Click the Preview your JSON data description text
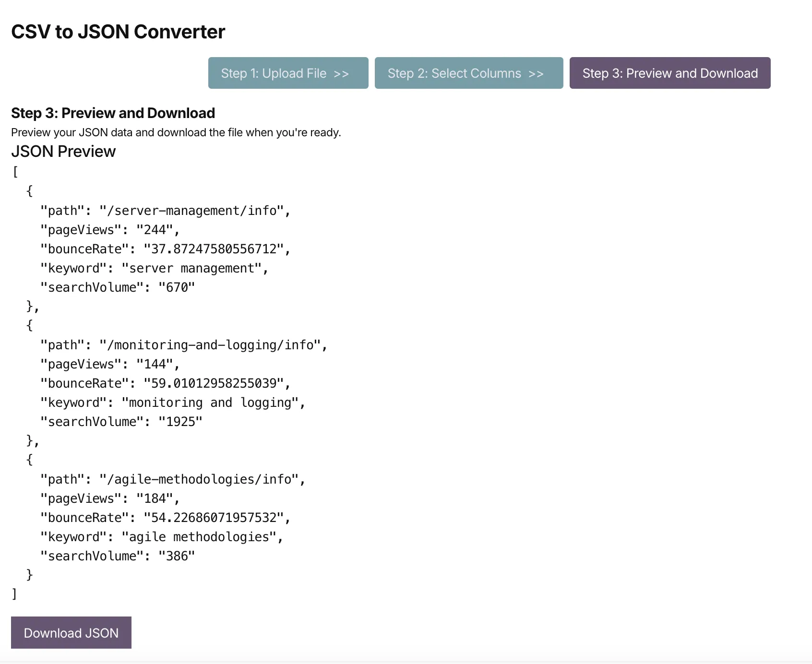The width and height of the screenshot is (812, 664). [x=176, y=132]
